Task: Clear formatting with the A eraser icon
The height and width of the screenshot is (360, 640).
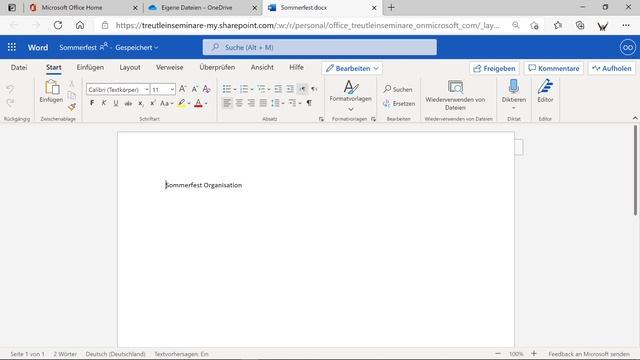Action: pyautogui.click(x=207, y=89)
